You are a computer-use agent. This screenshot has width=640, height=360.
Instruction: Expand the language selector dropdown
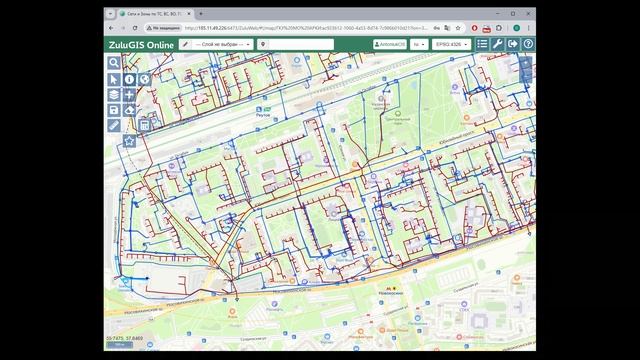pos(419,44)
